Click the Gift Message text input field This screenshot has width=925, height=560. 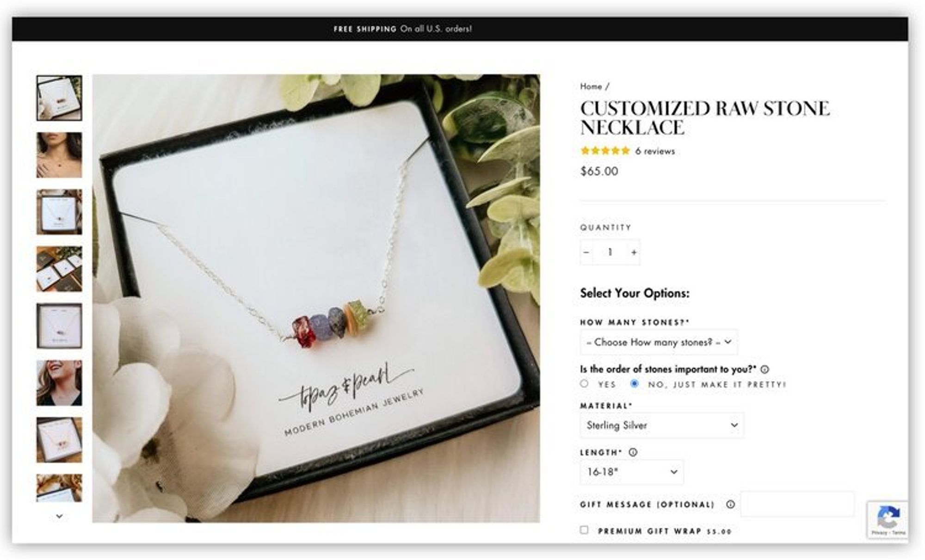[x=797, y=504]
